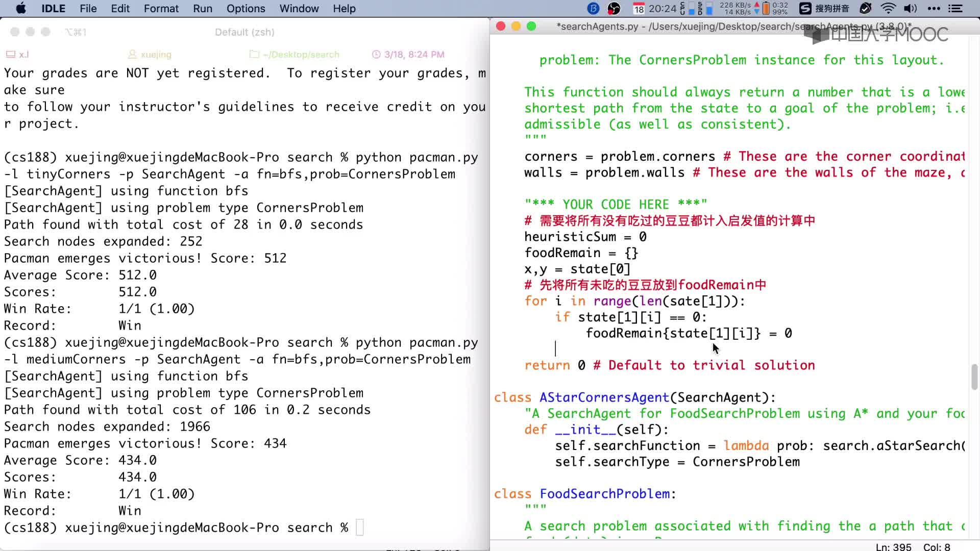Click the Chinese comment mentioning foodRemain

click(645, 285)
